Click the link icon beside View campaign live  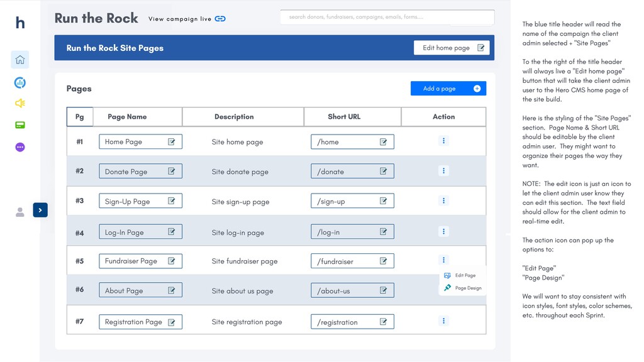pyautogui.click(x=220, y=19)
